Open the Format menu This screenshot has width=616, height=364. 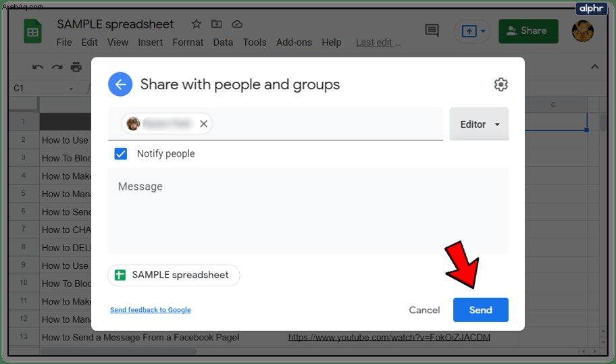(x=188, y=42)
